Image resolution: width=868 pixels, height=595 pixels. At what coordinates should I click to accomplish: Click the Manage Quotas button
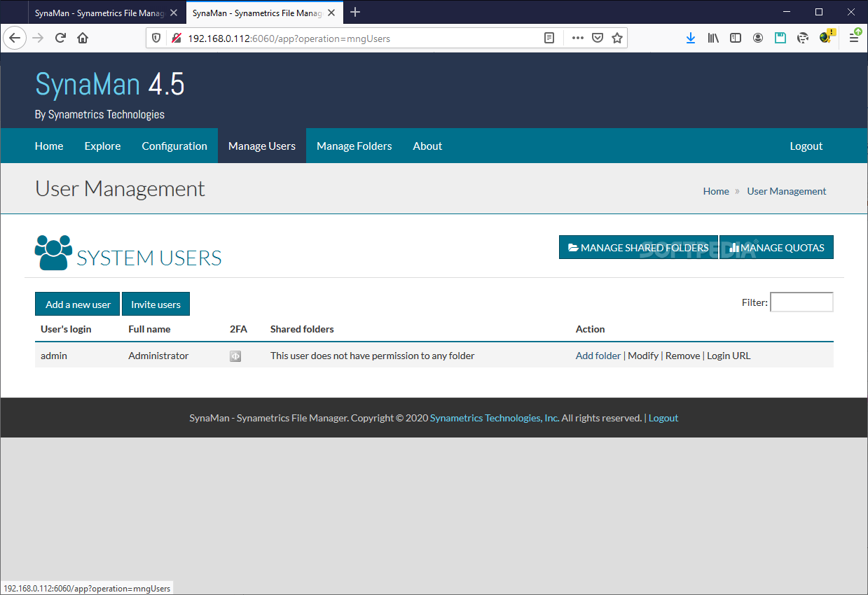click(776, 247)
